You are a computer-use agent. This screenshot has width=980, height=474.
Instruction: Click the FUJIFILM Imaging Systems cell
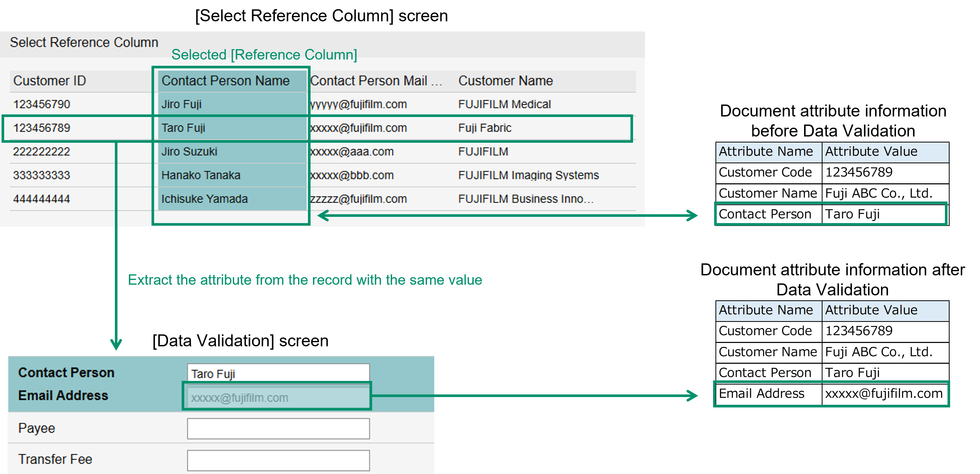click(528, 175)
